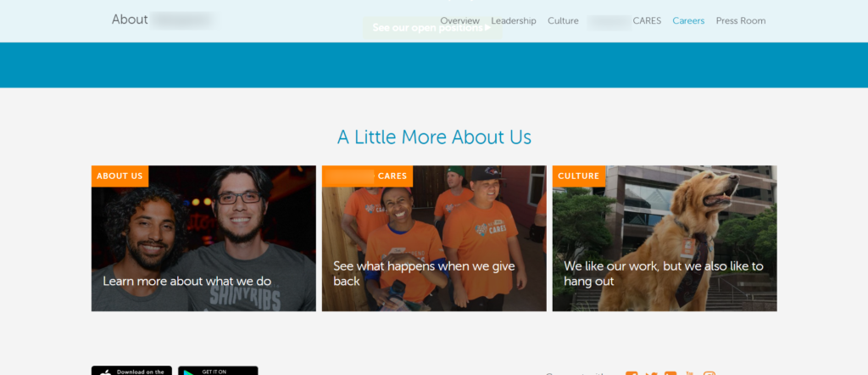Tap the Download on the App Store badge

(x=131, y=371)
